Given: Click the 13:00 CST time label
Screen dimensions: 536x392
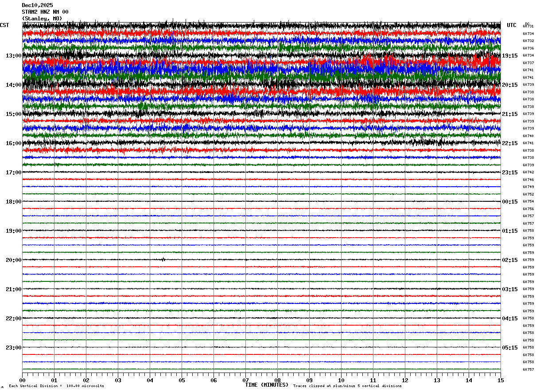Looking at the screenshot, I should tap(13, 56).
